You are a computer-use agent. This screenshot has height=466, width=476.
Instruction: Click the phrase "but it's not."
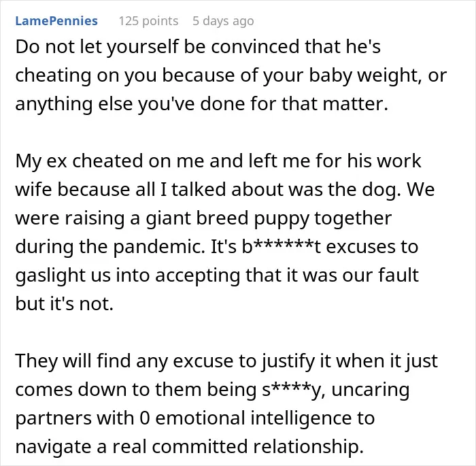pos(65,303)
